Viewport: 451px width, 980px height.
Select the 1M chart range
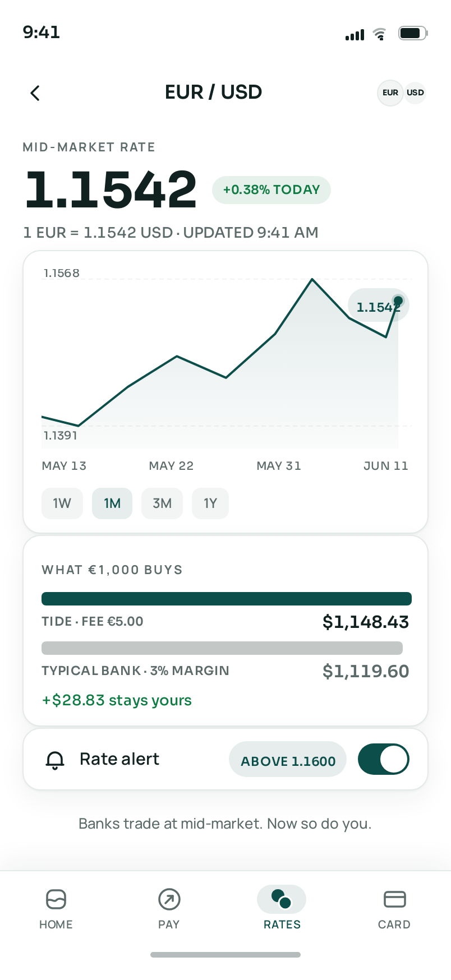click(112, 503)
